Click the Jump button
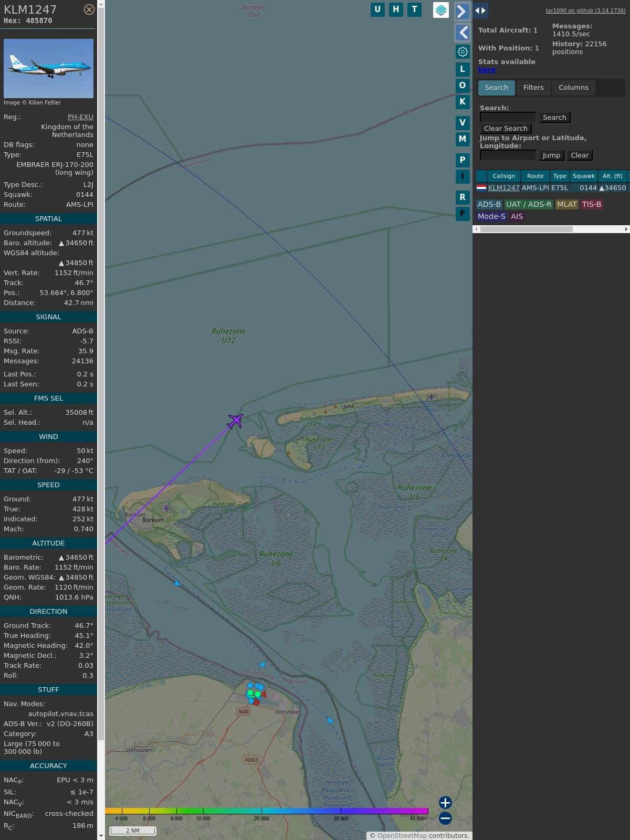The image size is (630, 840). click(551, 155)
